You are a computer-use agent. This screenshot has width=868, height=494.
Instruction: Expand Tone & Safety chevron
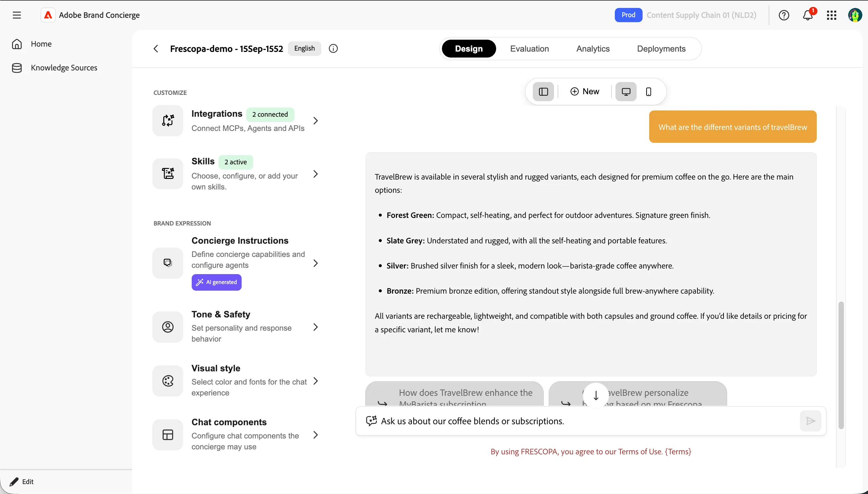pos(315,327)
